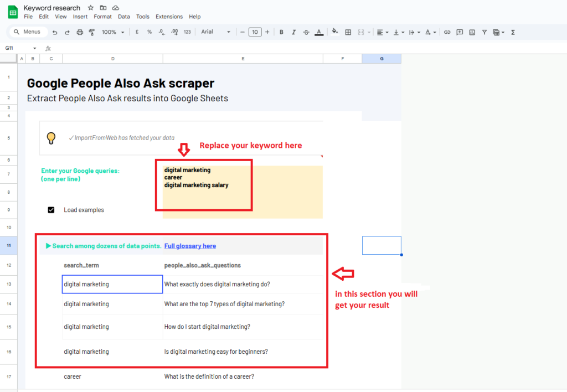Increase decimal places
Viewport: 567px width, 392px height.
coord(174,32)
